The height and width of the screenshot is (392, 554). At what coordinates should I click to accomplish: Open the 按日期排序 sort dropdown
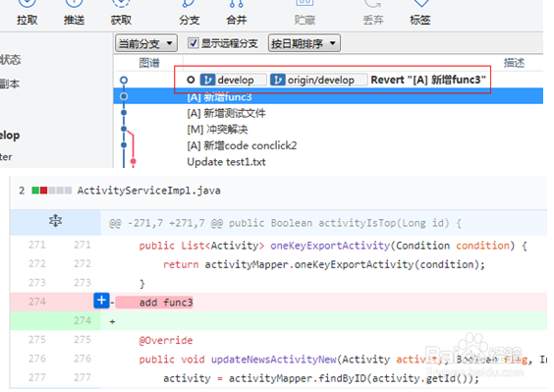[x=305, y=43]
